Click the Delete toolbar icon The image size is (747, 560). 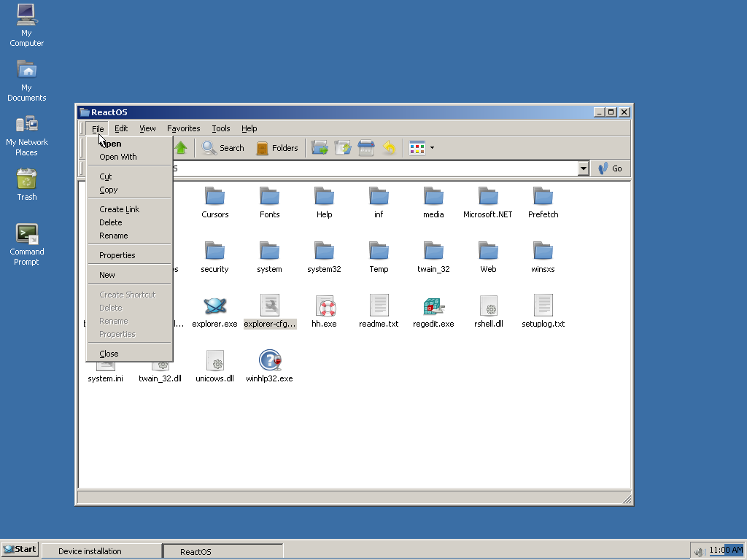[x=366, y=148]
